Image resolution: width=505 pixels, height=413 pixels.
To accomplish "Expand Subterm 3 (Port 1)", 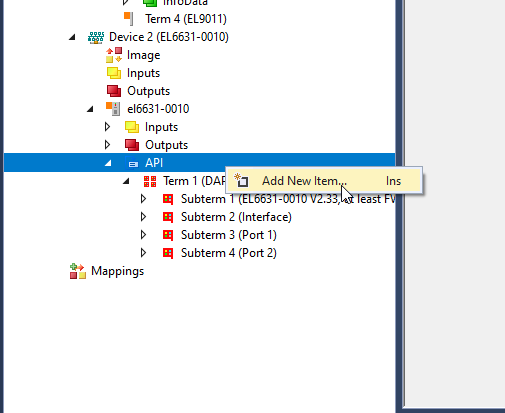I will 143,235.
